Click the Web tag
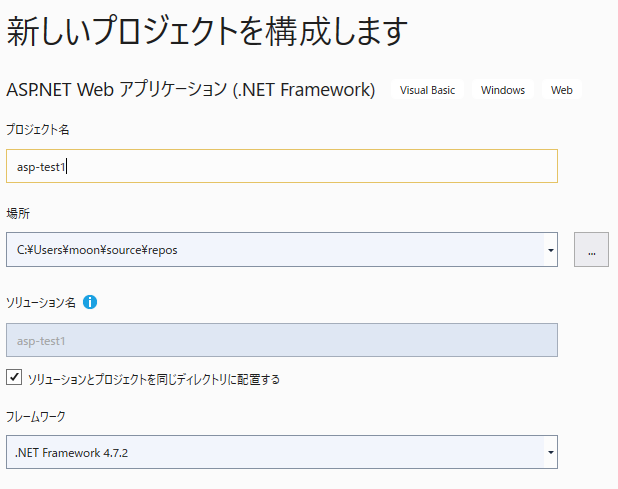618x489 pixels. [x=562, y=90]
